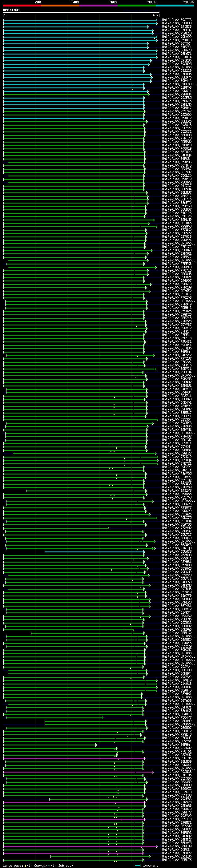
Task: Select the UniRef100_P55747 label
Action: click(x=177, y=111)
